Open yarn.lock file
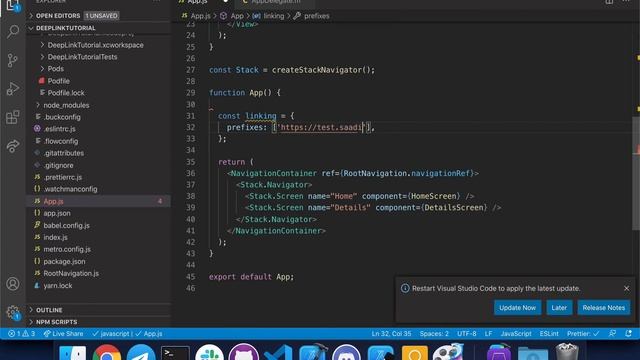The height and width of the screenshot is (360, 640). (x=58, y=285)
